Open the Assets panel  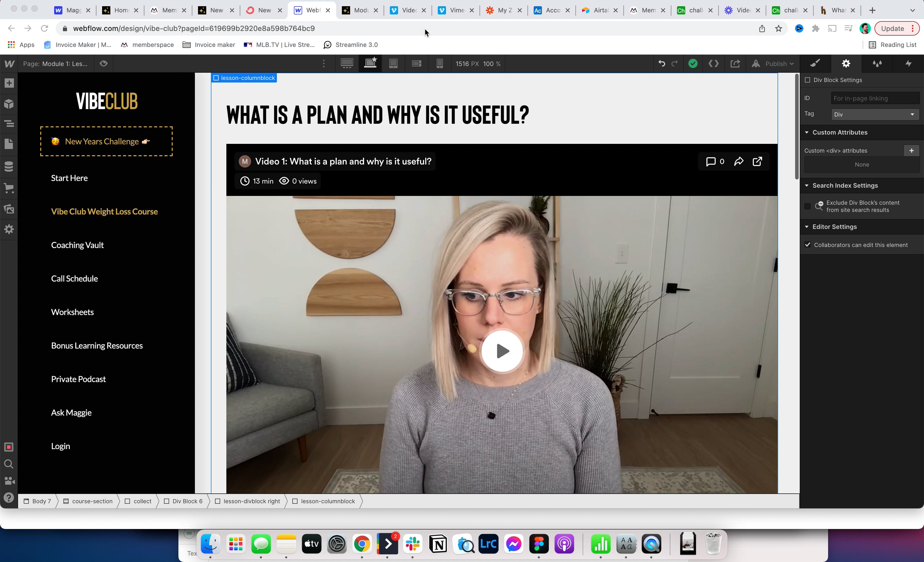pyautogui.click(x=9, y=209)
